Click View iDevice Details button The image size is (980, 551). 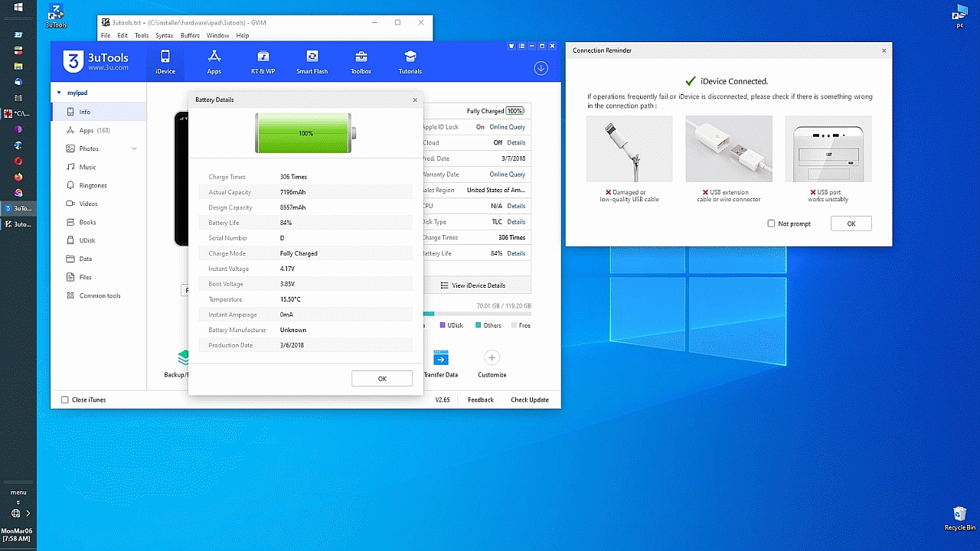click(x=474, y=285)
